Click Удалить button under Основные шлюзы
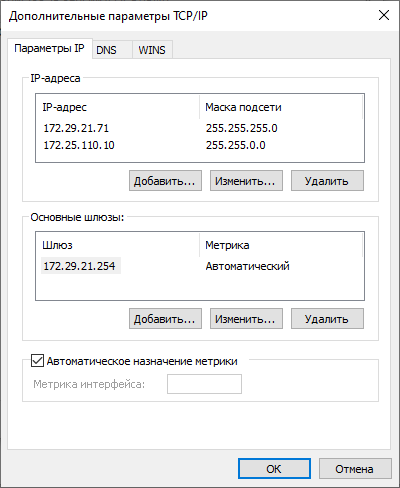The height and width of the screenshot is (488, 400). (x=327, y=319)
